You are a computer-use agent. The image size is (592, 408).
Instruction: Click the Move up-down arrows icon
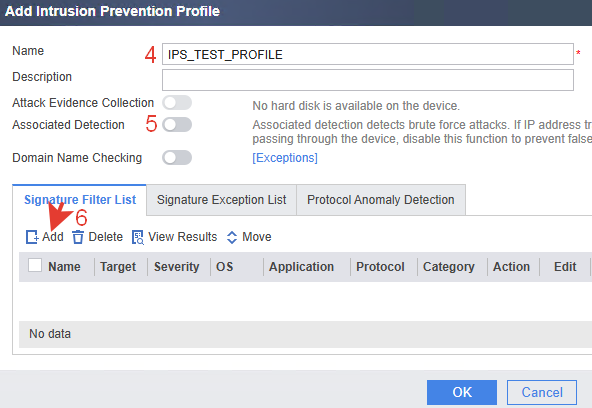point(231,237)
